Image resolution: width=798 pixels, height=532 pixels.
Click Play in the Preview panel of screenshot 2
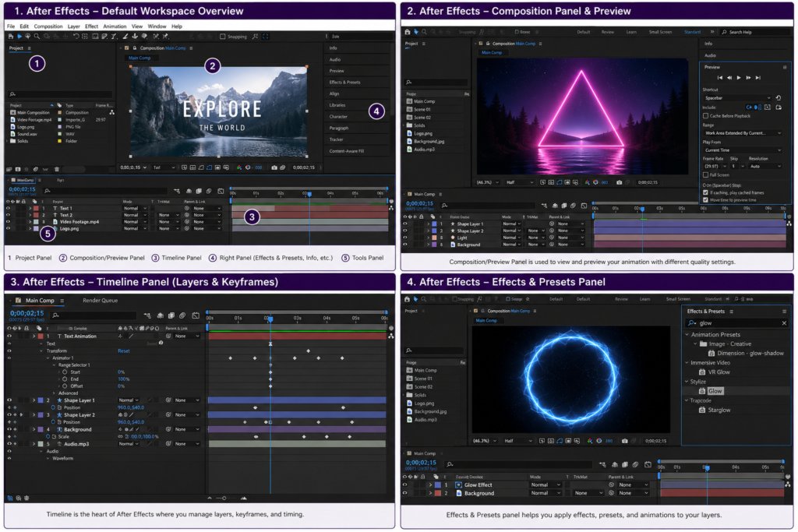pos(739,78)
